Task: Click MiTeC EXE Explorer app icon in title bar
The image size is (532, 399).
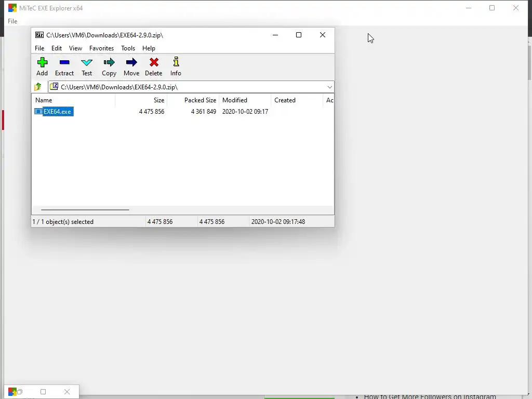Action: coord(12,8)
